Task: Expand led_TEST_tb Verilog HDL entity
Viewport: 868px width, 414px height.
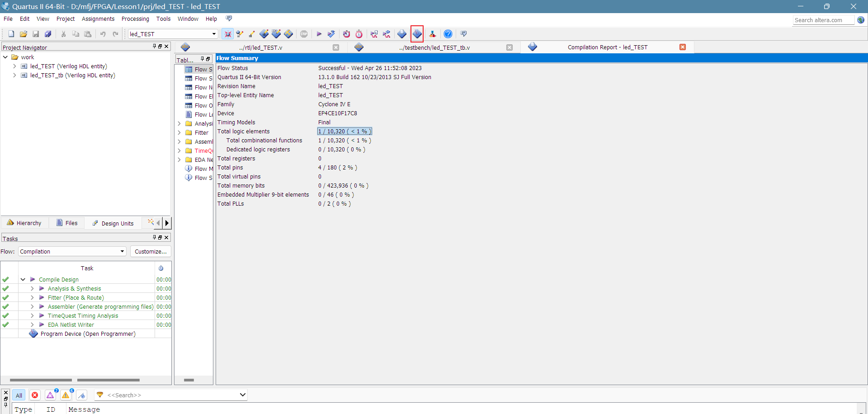Action: [x=14, y=75]
